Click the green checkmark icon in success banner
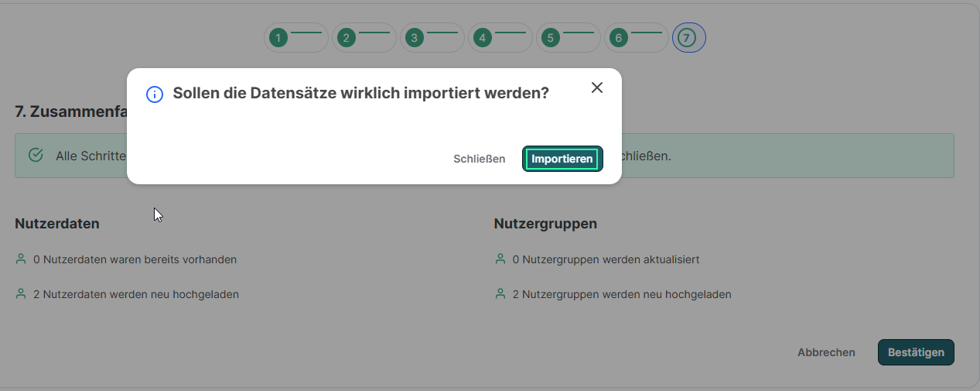Image resolution: width=980 pixels, height=391 pixels. [x=36, y=155]
